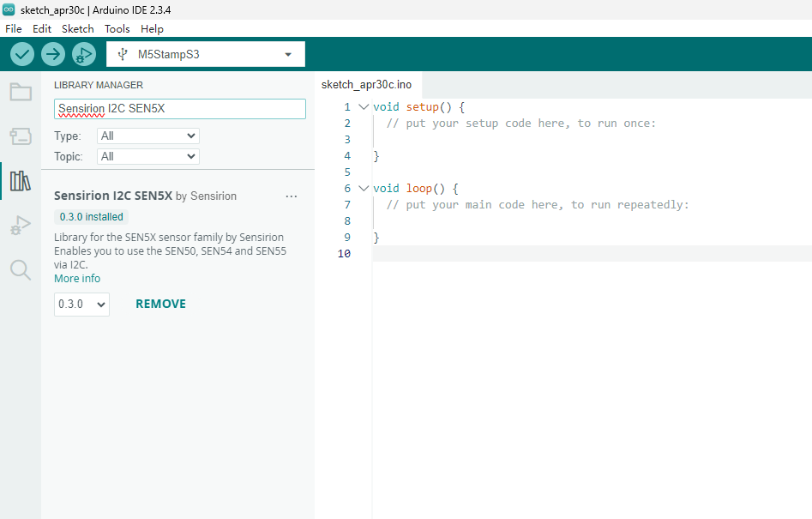Open the Help menu
This screenshot has width=812, height=519.
click(x=153, y=29)
